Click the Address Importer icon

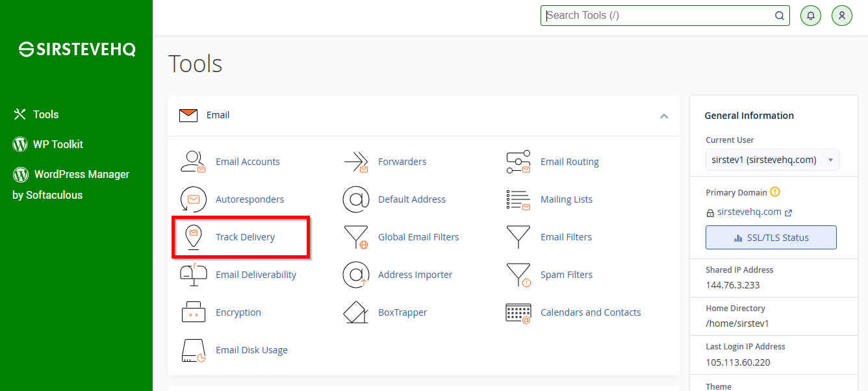click(355, 275)
